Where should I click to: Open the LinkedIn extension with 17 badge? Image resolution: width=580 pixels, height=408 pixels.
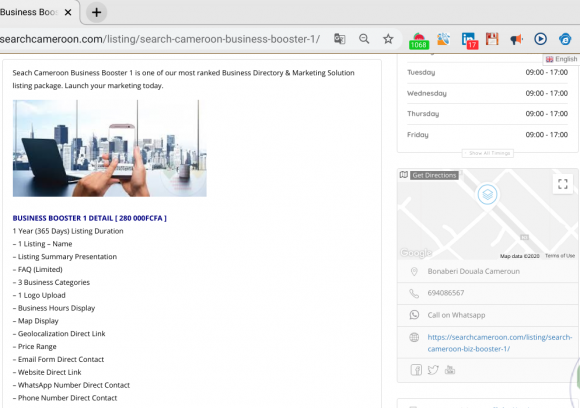pos(469,40)
